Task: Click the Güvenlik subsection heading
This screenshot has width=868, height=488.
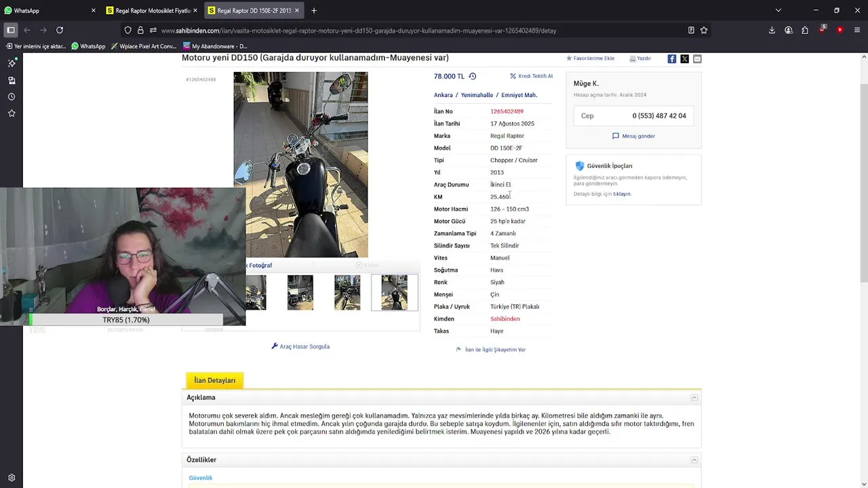Action: [201, 478]
